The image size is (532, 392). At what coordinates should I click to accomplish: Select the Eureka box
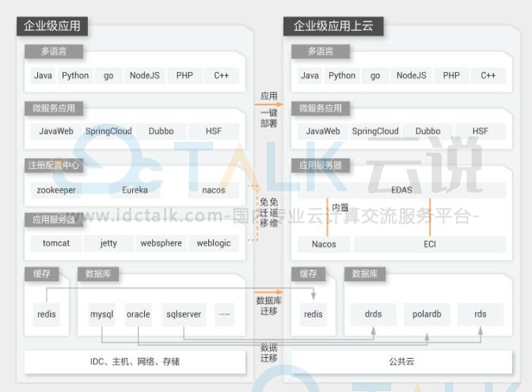[x=135, y=190]
